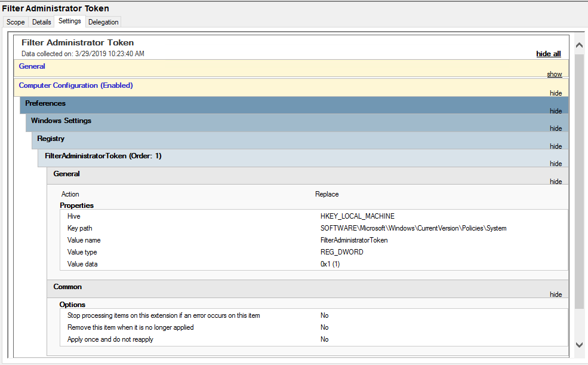Click the Computer Configuration (Enabled) heading
Screen dimensions: 588x365
click(x=76, y=85)
